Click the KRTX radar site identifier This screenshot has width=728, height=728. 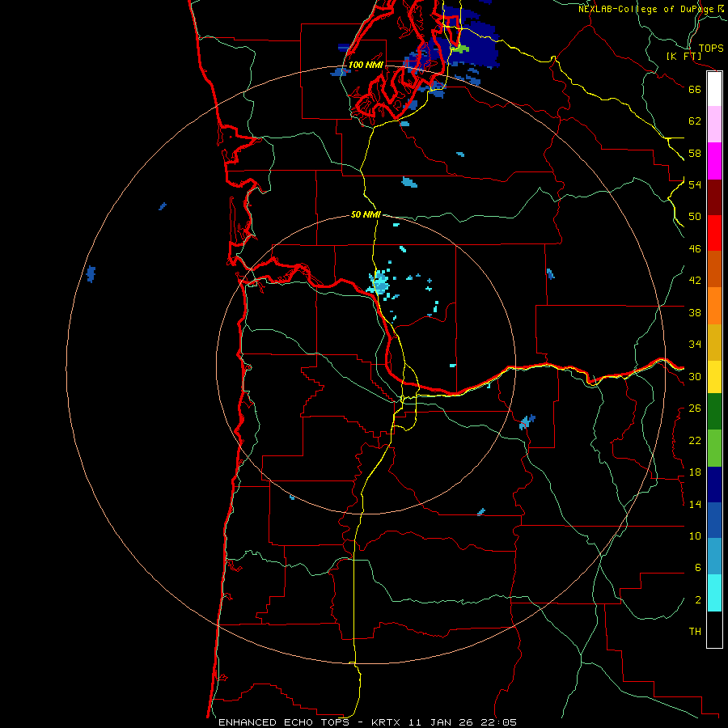point(387,722)
